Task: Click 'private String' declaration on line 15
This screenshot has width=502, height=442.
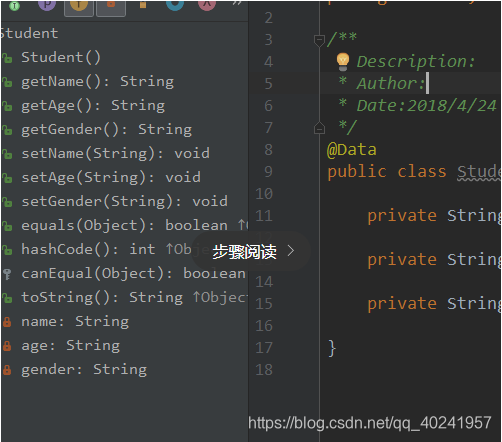Action: [434, 304]
